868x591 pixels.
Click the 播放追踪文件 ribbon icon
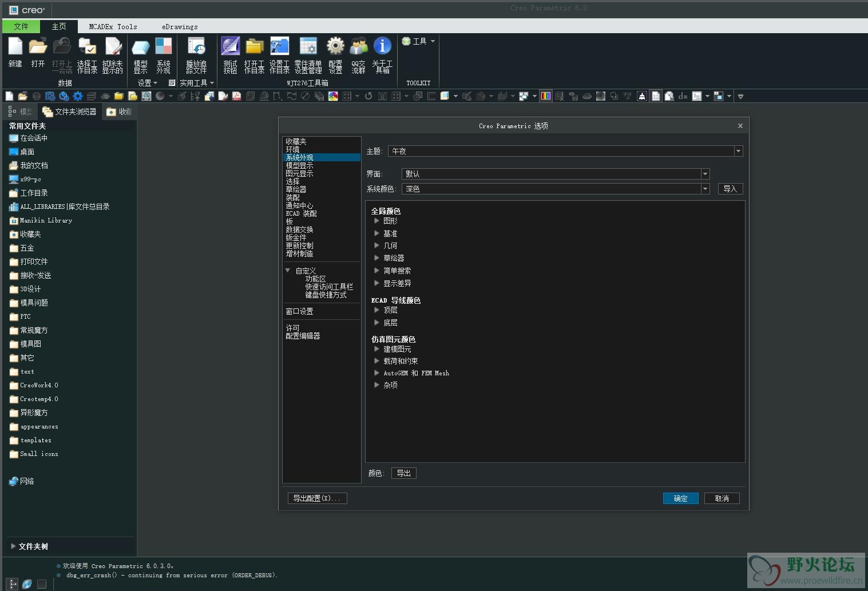click(x=196, y=46)
